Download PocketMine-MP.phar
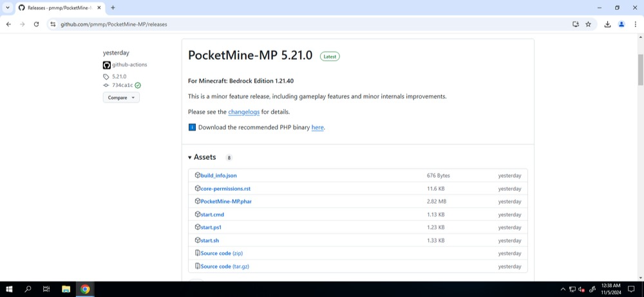This screenshot has height=297, width=644. point(226,201)
